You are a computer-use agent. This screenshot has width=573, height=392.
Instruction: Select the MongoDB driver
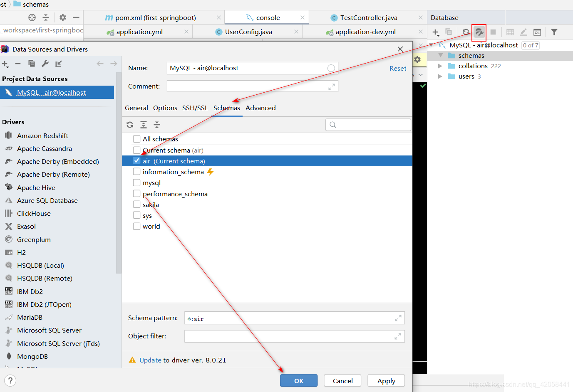point(32,356)
